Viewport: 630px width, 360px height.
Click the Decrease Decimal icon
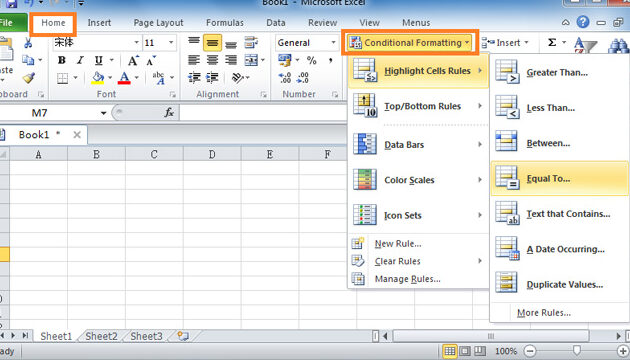[x=303, y=78]
